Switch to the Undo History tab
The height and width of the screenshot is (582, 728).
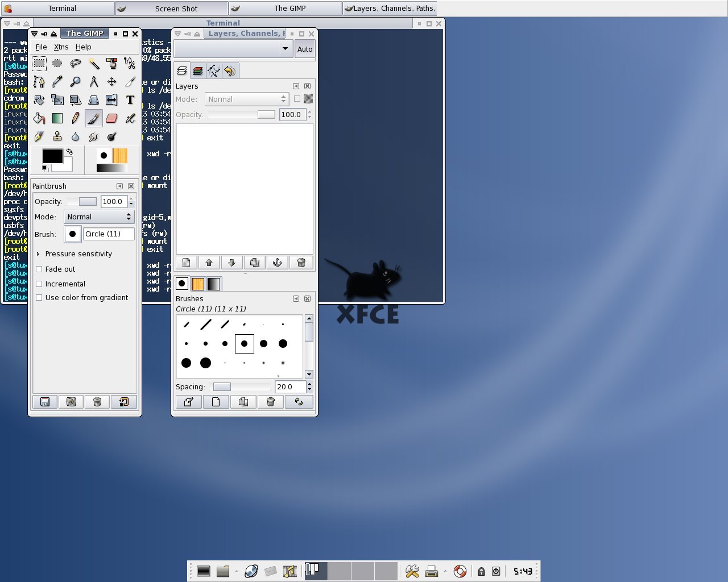click(230, 70)
